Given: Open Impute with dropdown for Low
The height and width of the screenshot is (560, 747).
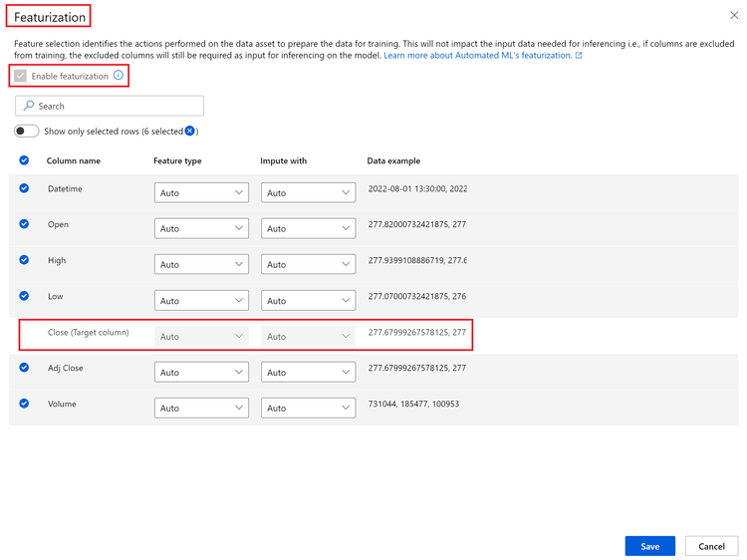Looking at the screenshot, I should pos(308,301).
